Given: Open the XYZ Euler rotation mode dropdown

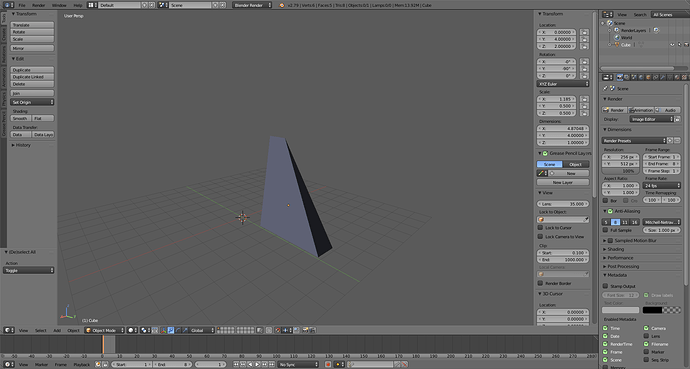Looking at the screenshot, I should (x=563, y=84).
